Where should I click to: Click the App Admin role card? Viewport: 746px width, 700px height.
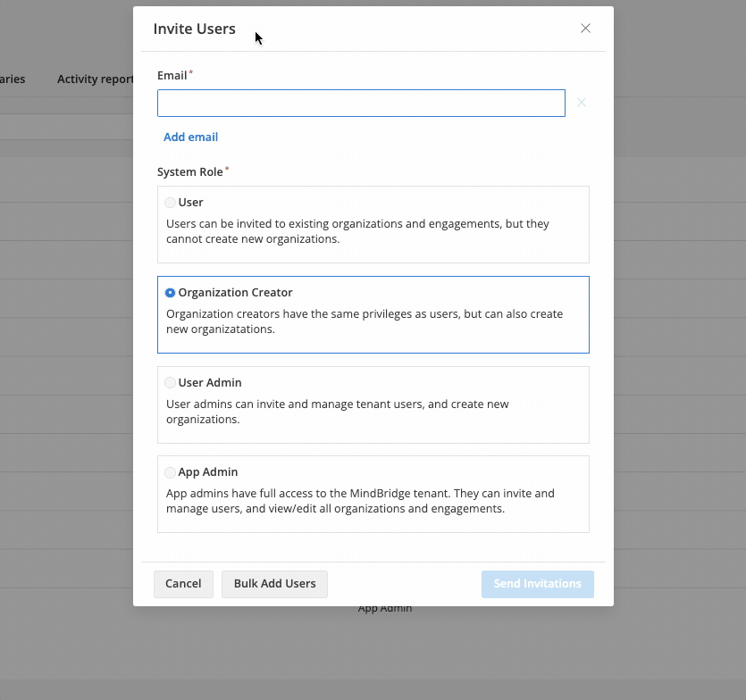[x=373, y=494]
